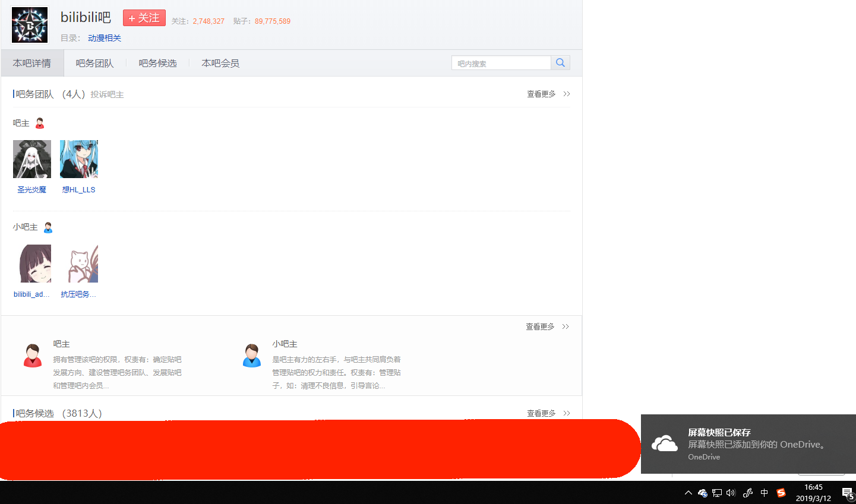Expand 查看更多 for 吧务团队 section
The height and width of the screenshot is (504, 856).
pos(548,94)
